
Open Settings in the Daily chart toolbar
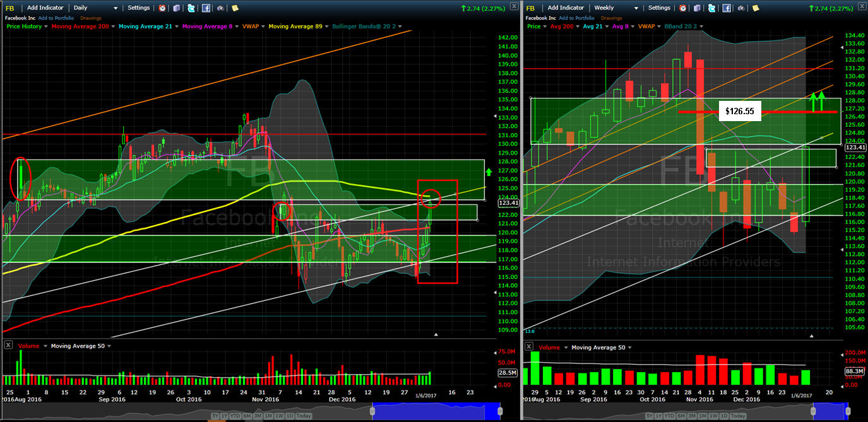click(x=139, y=8)
